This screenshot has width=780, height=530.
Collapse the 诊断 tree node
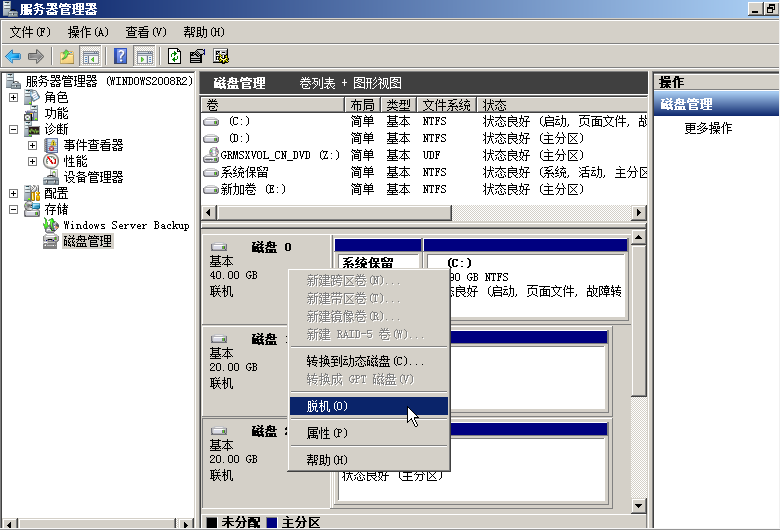13,129
